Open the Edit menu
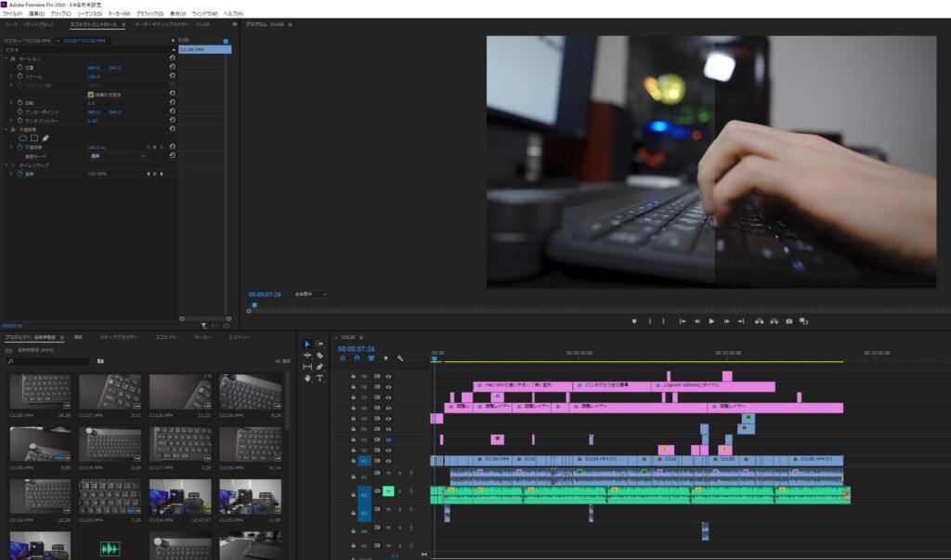Screen dimensions: 951x560 click(x=36, y=13)
